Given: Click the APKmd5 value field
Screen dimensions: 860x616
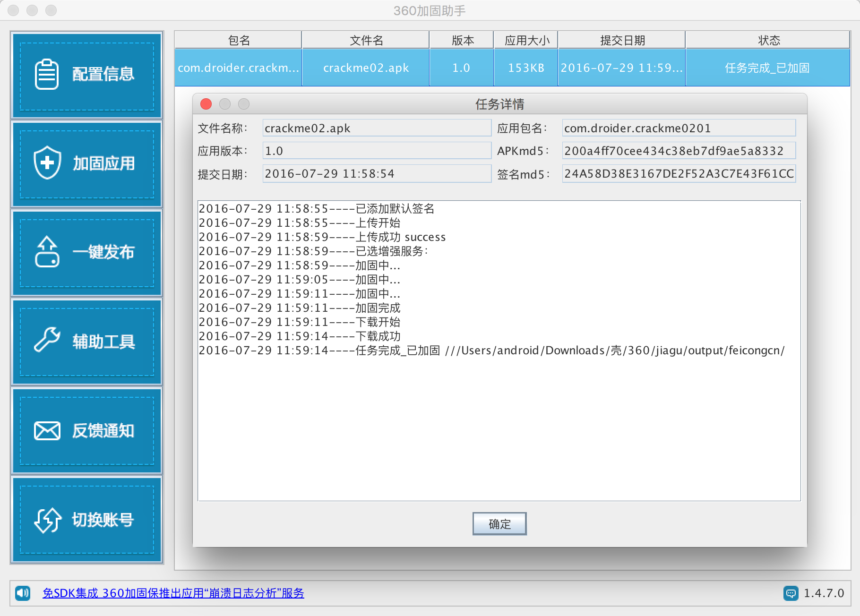Looking at the screenshot, I should (x=679, y=151).
